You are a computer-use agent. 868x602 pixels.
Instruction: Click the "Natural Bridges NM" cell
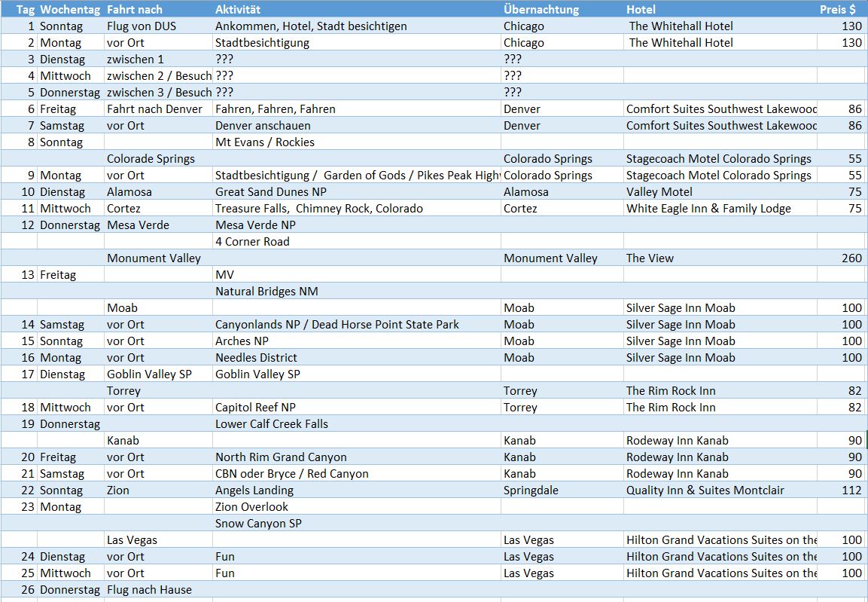(266, 291)
